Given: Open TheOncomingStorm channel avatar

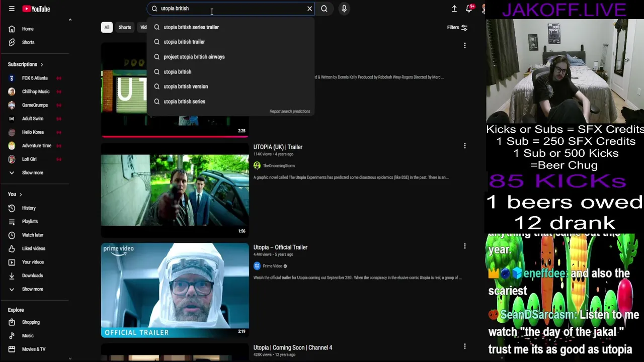Looking at the screenshot, I should pyautogui.click(x=257, y=165).
